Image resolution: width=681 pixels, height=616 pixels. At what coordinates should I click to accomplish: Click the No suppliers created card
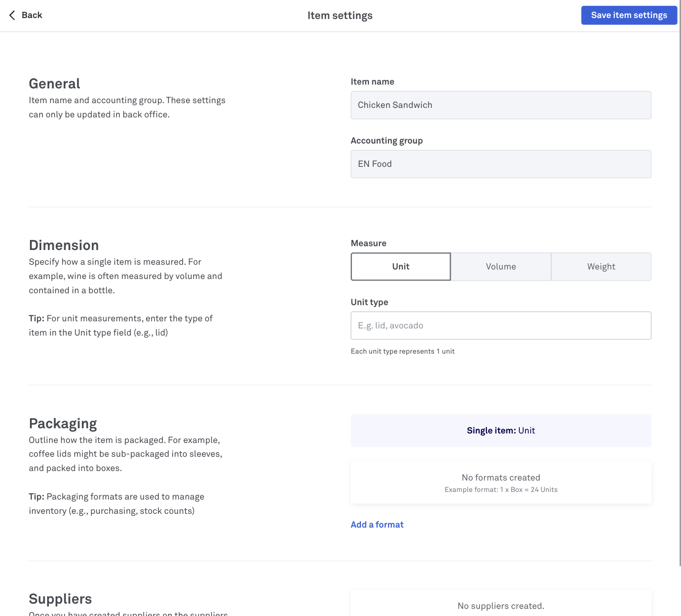click(x=501, y=606)
